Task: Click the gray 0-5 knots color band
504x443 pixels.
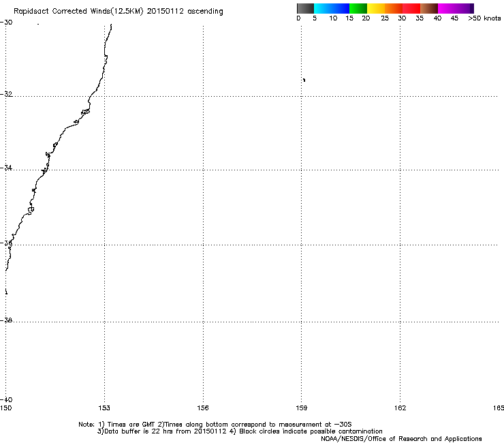Action: (x=305, y=8)
